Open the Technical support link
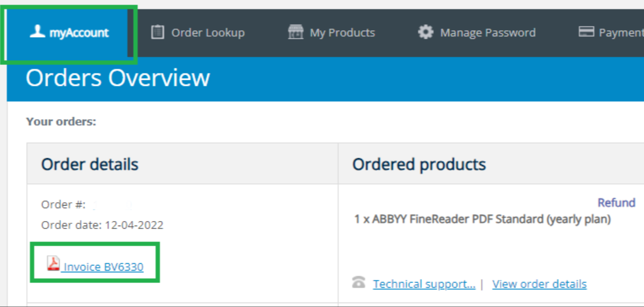Image resolution: width=644 pixels, height=307 pixels. [424, 284]
